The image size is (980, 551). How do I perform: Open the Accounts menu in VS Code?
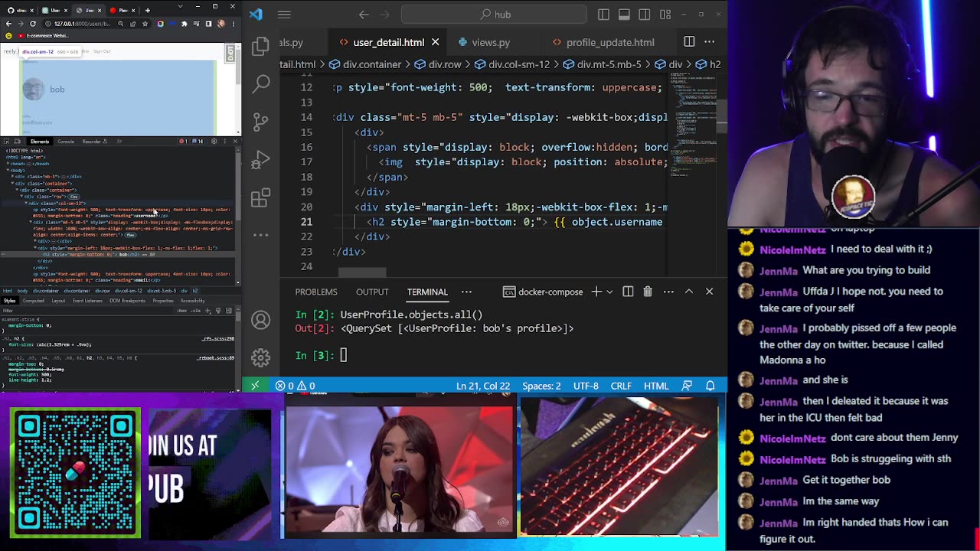pos(261,320)
